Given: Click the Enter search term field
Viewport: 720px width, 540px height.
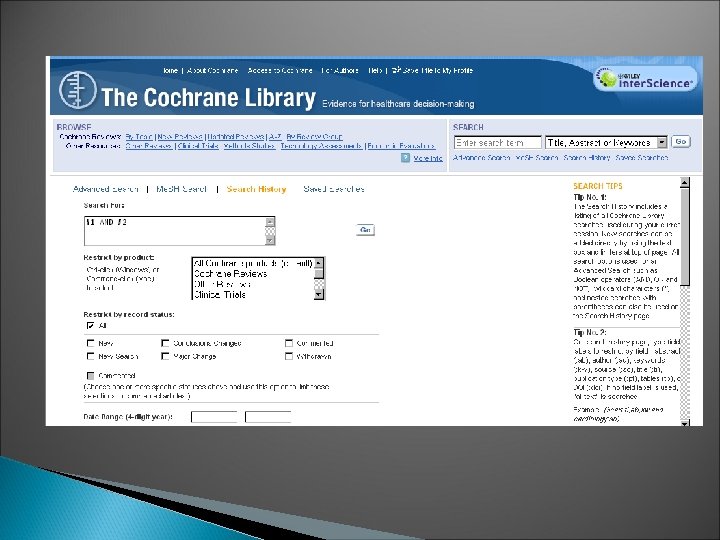Looking at the screenshot, I should (498, 142).
